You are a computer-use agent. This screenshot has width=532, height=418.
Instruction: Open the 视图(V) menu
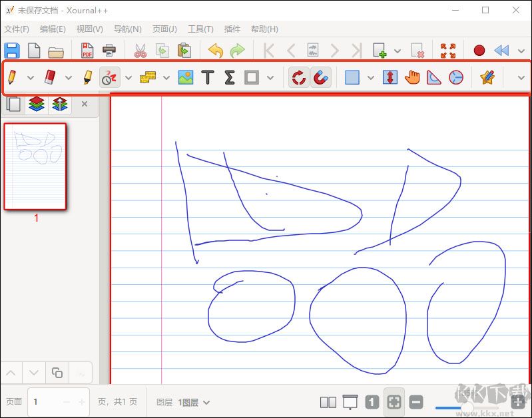coord(90,29)
